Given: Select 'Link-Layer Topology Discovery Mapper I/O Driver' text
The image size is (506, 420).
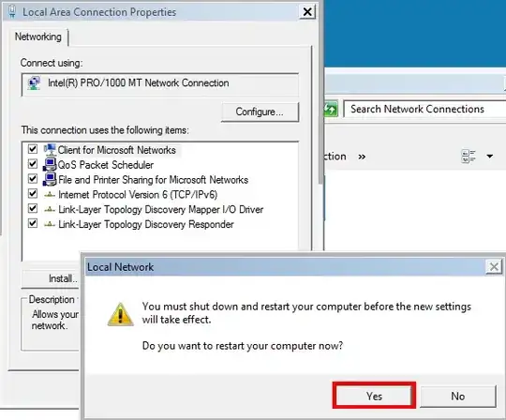Looking at the screenshot, I should coord(161,209).
